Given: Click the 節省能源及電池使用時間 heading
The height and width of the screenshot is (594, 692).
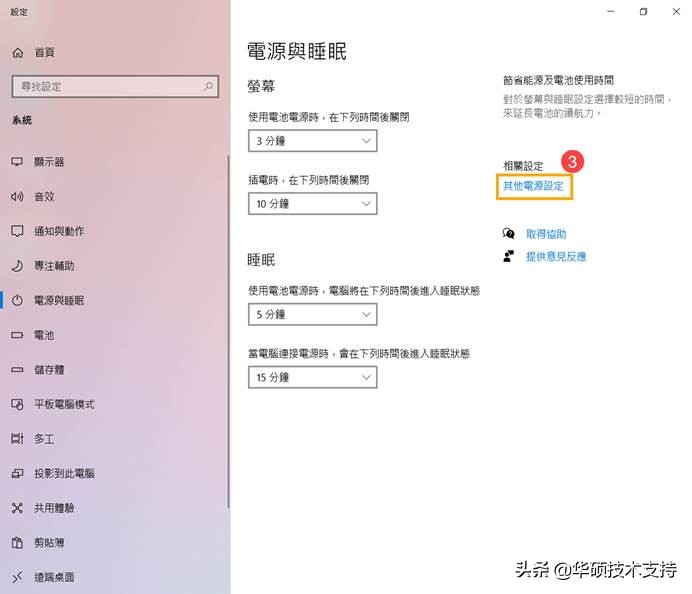Looking at the screenshot, I should click(x=558, y=80).
